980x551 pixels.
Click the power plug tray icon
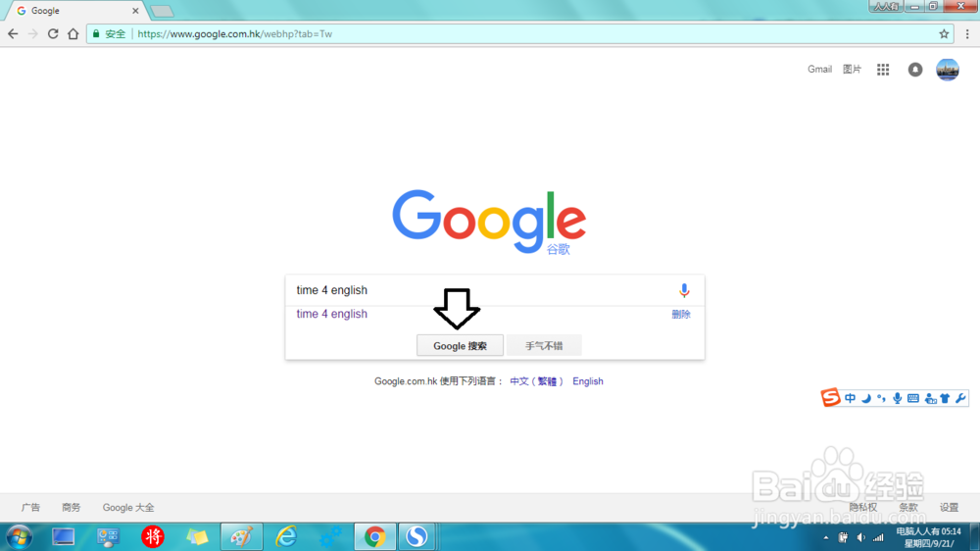tap(843, 538)
